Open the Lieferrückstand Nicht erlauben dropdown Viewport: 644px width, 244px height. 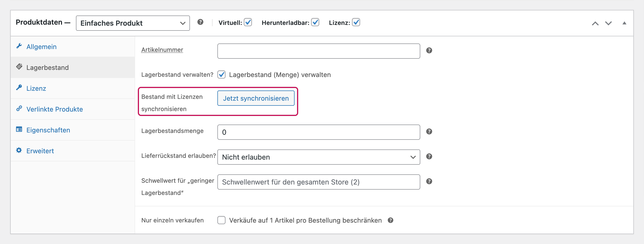(x=319, y=157)
